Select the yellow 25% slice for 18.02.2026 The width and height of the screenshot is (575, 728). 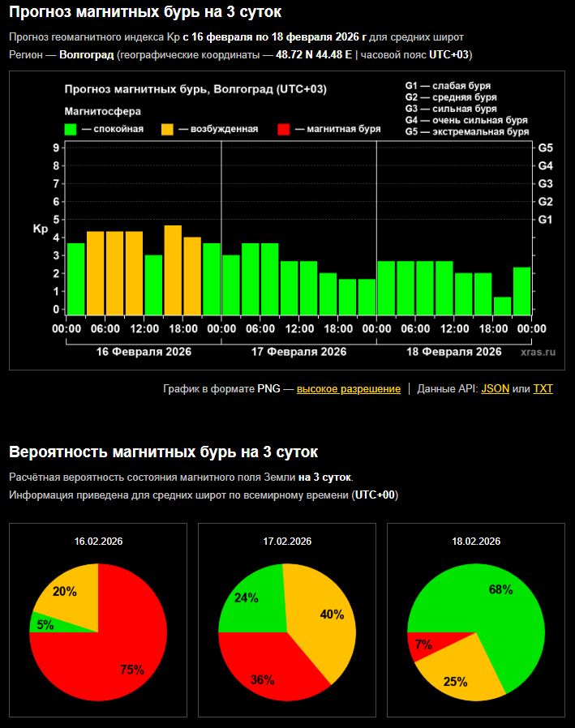[458, 673]
